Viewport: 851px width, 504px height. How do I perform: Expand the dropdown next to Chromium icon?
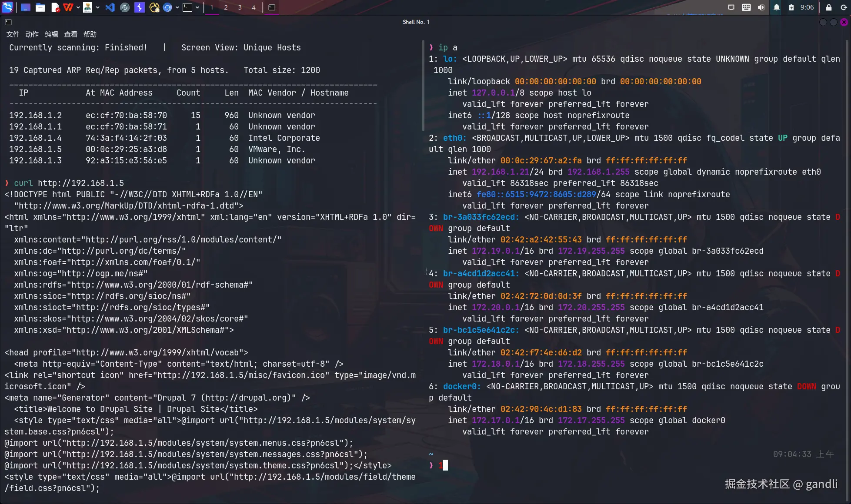click(177, 7)
